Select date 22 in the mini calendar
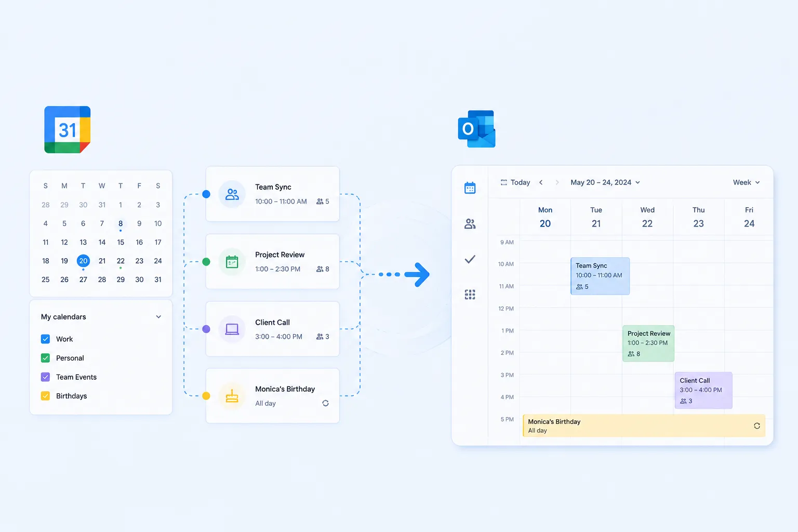The image size is (798, 532). 121,261
